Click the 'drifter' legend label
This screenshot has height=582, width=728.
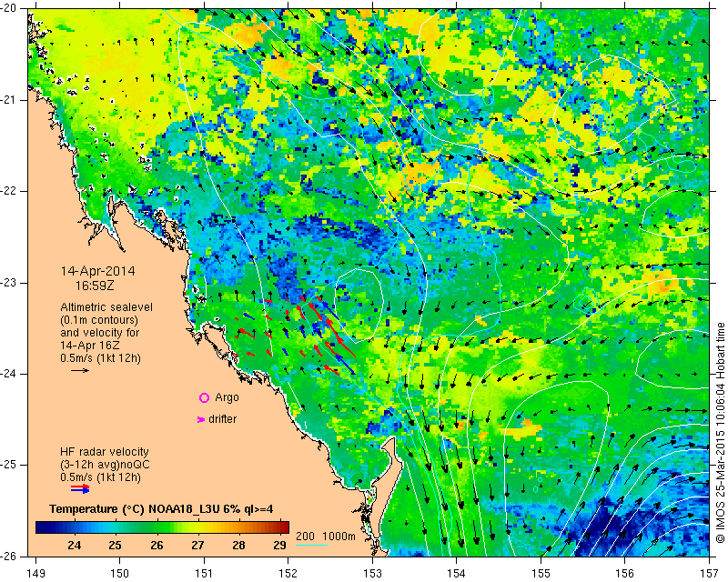[x=222, y=419]
